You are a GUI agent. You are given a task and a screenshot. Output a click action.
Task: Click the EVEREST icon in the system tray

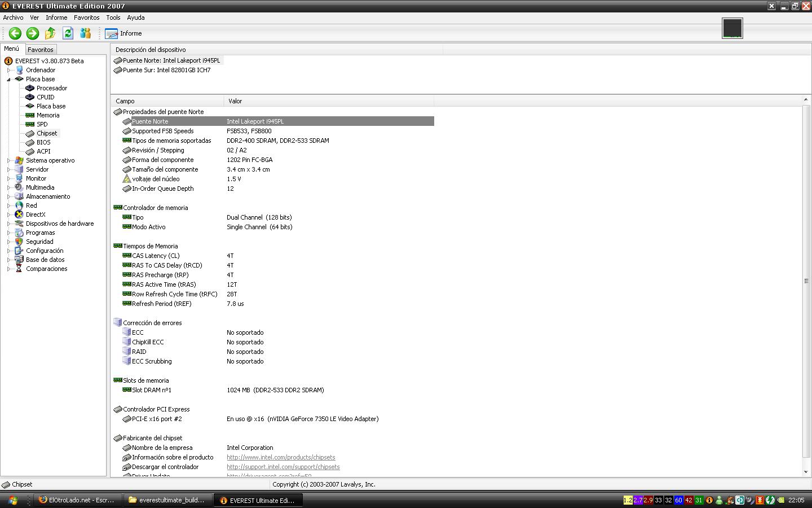709,500
